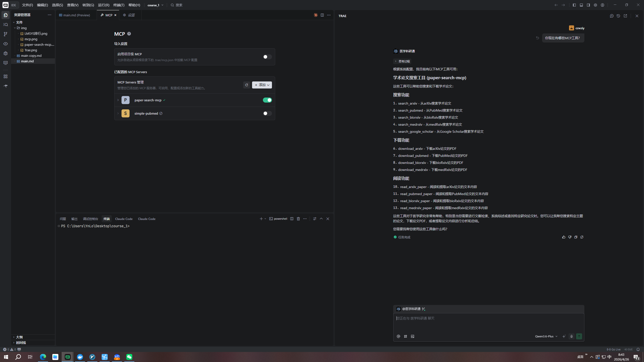The height and width of the screenshot is (362, 644).
Task: Like the assistant response with thumbs up
Action: pos(564,237)
